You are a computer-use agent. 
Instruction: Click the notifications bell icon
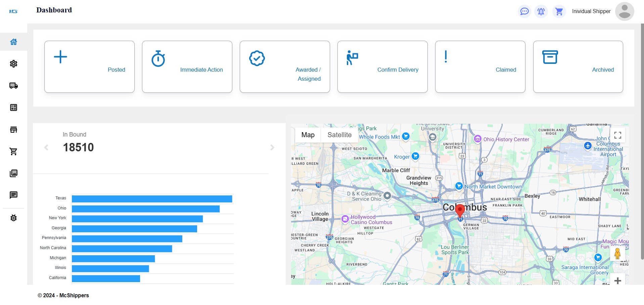pos(541,11)
